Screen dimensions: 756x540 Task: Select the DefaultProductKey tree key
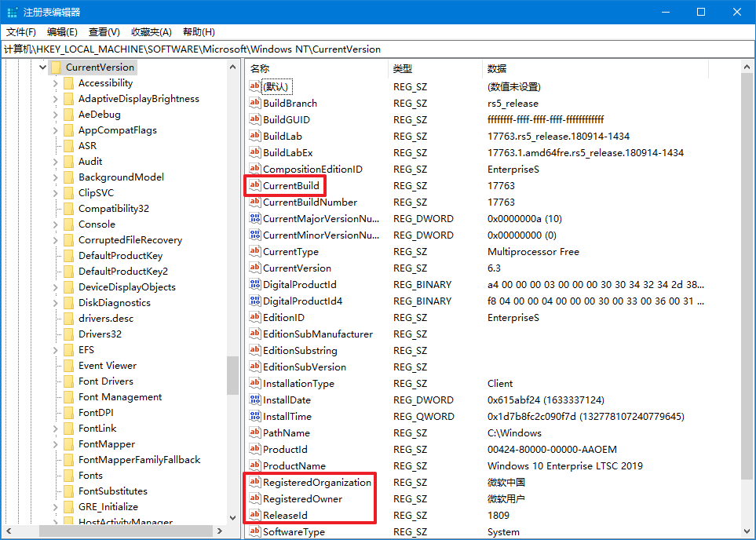click(x=121, y=256)
